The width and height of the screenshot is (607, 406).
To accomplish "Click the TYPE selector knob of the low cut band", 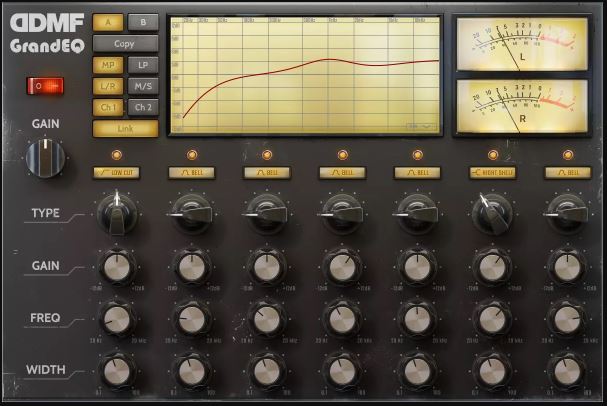I will point(117,214).
